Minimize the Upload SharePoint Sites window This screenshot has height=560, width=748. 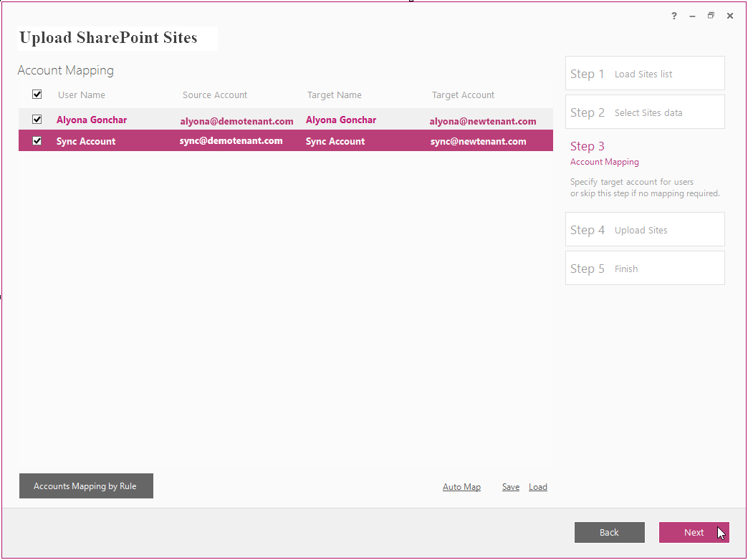click(692, 16)
